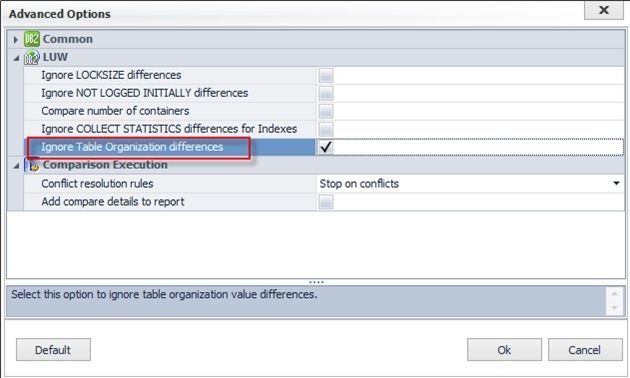Click the splitter dots above description panel
The image size is (630, 378).
click(316, 282)
